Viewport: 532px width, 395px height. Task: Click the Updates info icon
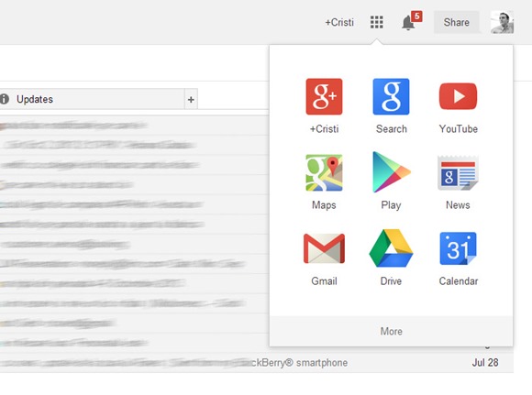[5, 99]
